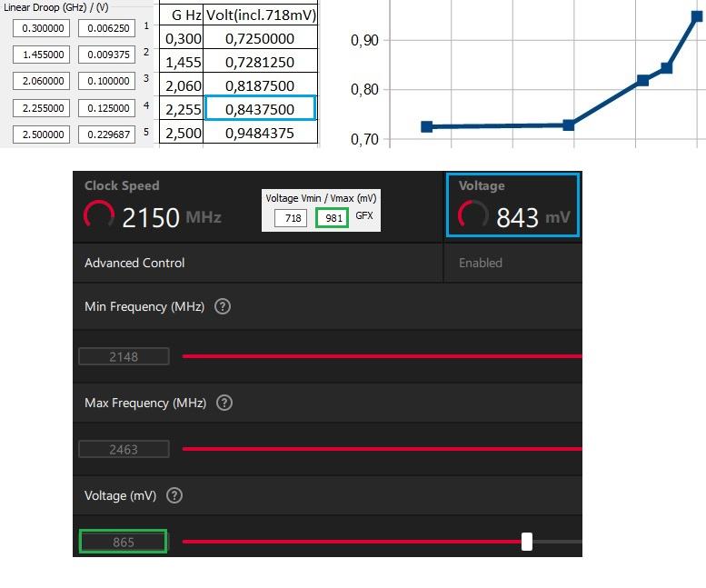Click the 2150 MHz clock speed readout
Viewport: 706px width, 588px height.
172,217
